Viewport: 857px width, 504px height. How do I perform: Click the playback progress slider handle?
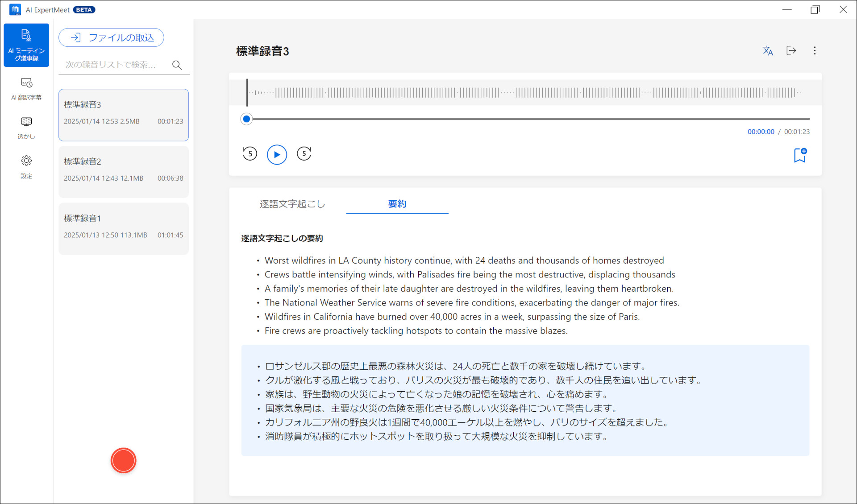point(246,119)
